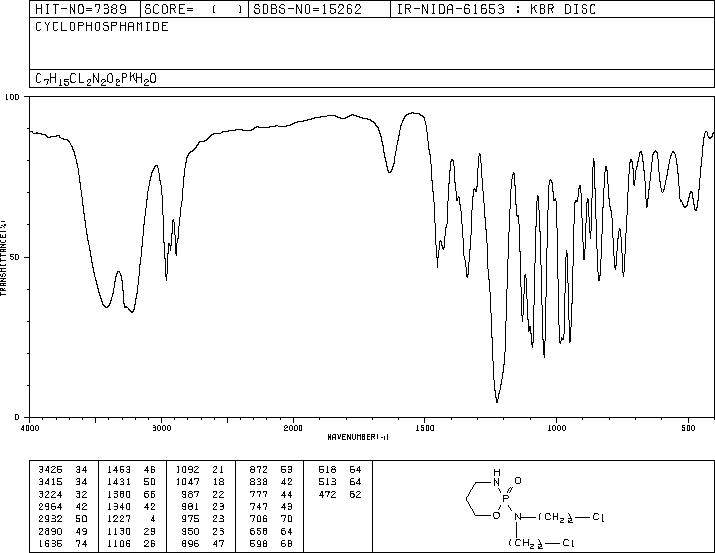This screenshot has height=553, width=715.
Task: Click the 3426 peak table entry
Action: [50, 469]
